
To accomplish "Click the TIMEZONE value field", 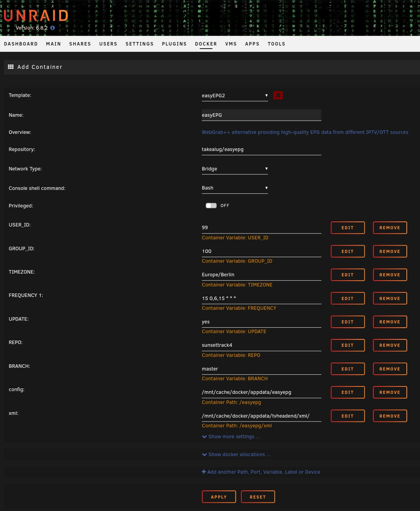I will click(261, 275).
